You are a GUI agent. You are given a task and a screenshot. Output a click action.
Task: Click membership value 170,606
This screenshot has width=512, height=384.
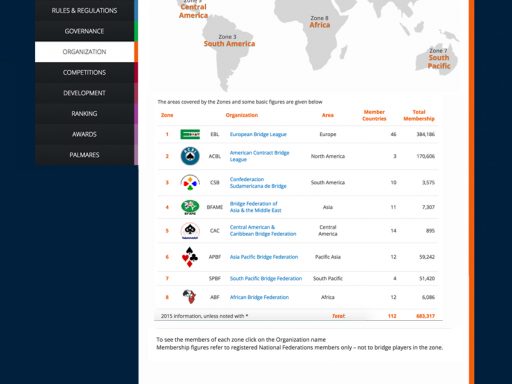click(426, 156)
